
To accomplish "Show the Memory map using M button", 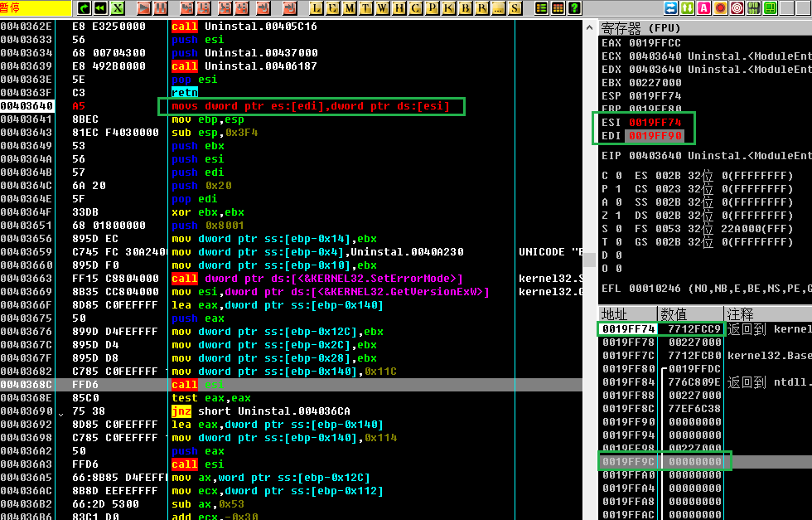I will 349,8.
